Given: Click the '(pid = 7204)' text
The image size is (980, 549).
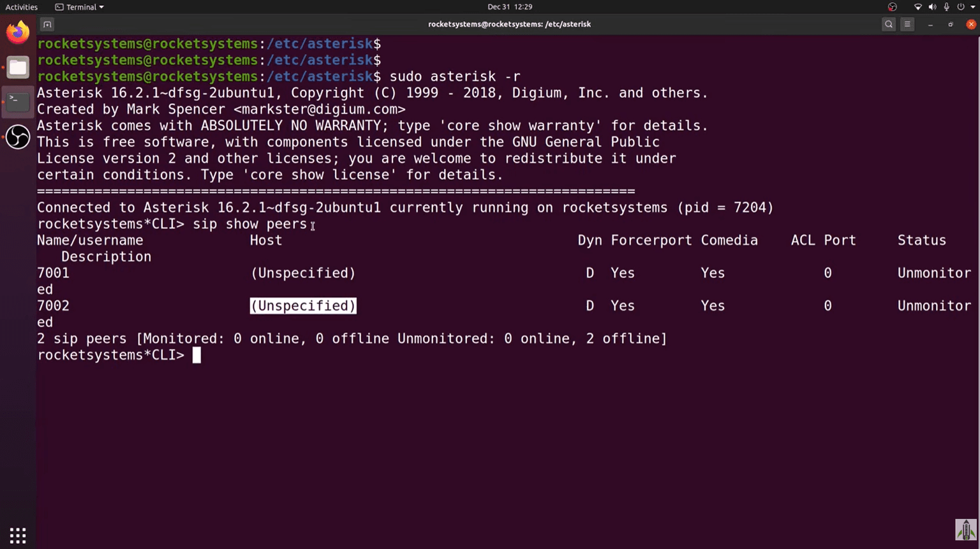Looking at the screenshot, I should [725, 208].
